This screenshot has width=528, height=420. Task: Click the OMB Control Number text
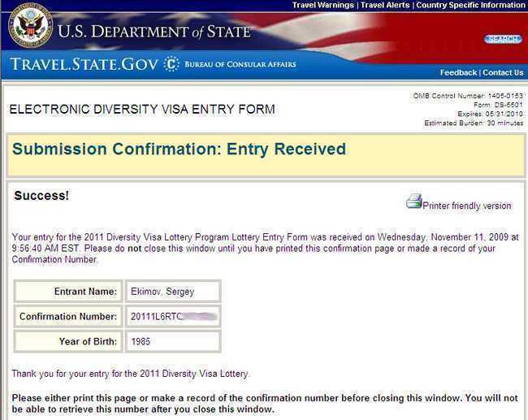pos(468,96)
